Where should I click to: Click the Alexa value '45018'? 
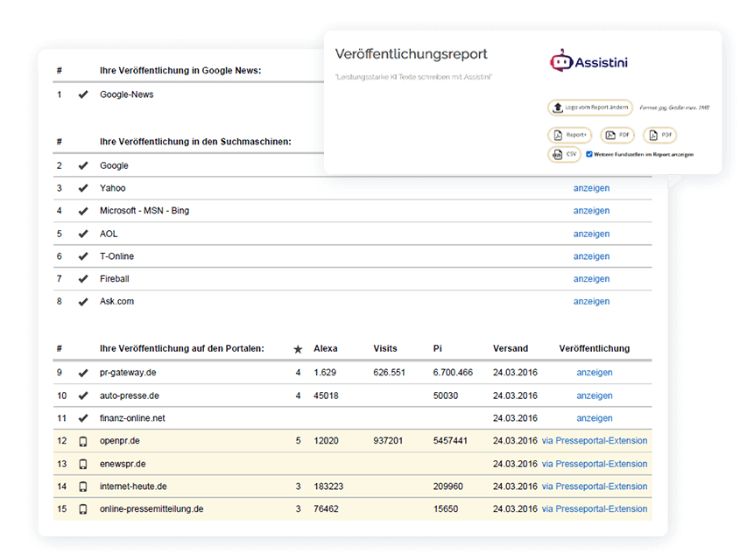click(x=326, y=396)
